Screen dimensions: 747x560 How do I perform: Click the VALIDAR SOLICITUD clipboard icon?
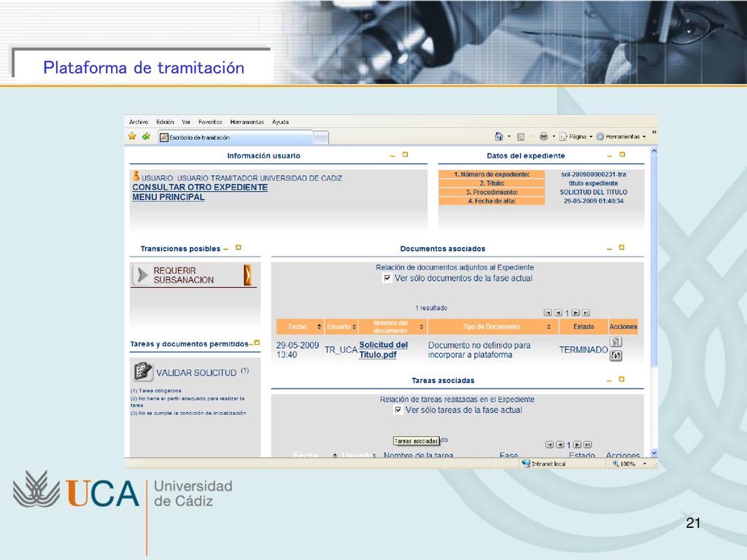142,371
